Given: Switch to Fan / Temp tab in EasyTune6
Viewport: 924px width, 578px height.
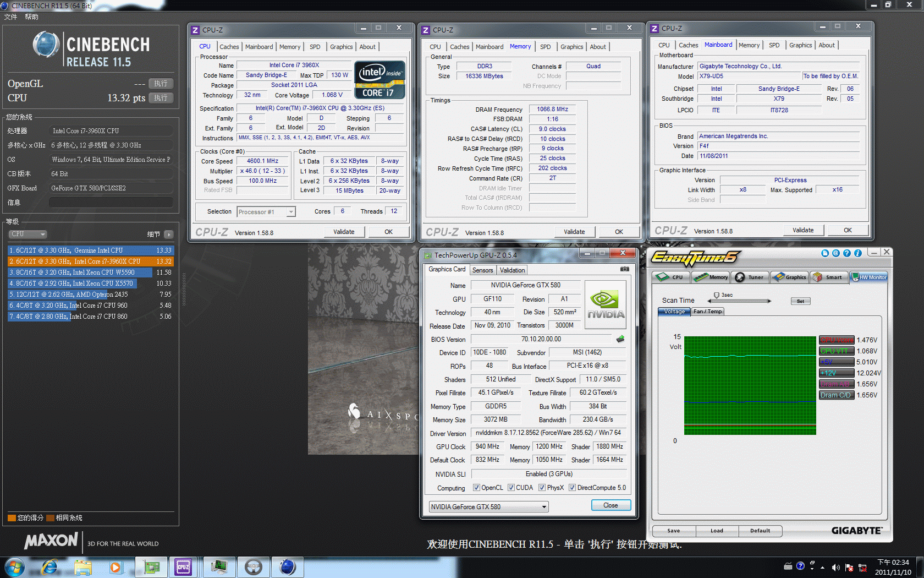Looking at the screenshot, I should pos(707,312).
